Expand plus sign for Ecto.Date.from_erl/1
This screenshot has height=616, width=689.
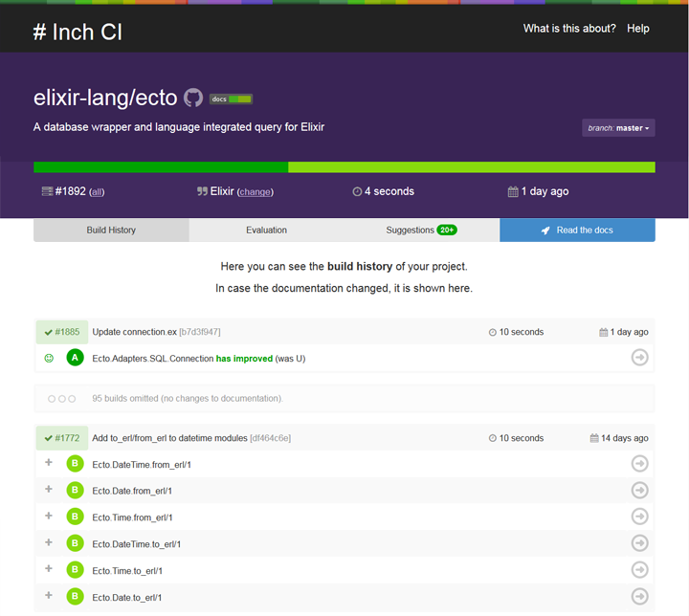coord(49,489)
